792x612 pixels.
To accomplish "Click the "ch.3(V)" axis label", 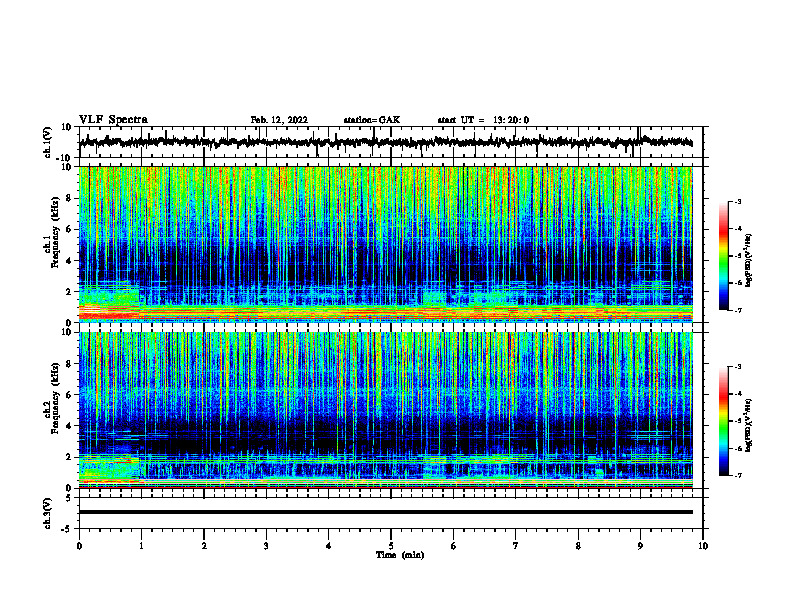I will (x=48, y=514).
